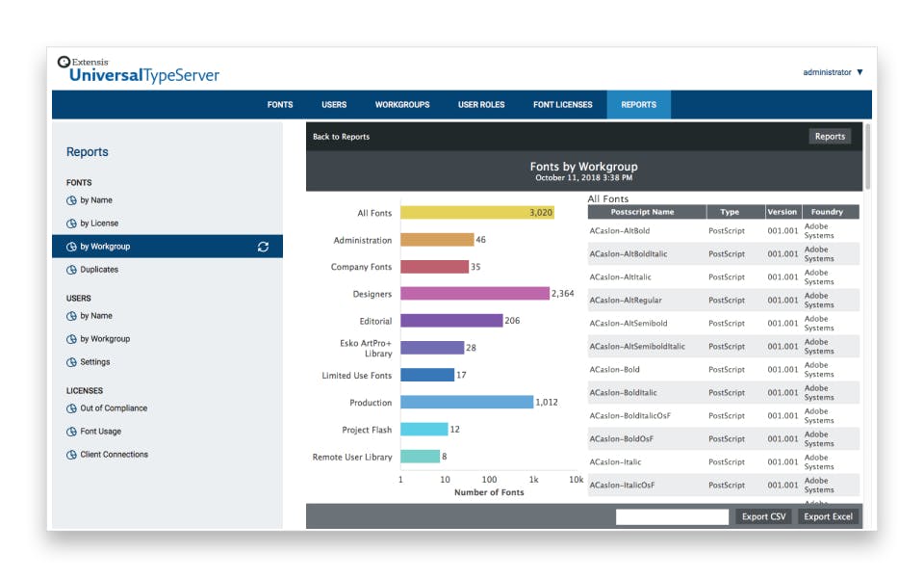Go to the User Roles tab
The height and width of the screenshot is (578, 924).
tap(481, 104)
